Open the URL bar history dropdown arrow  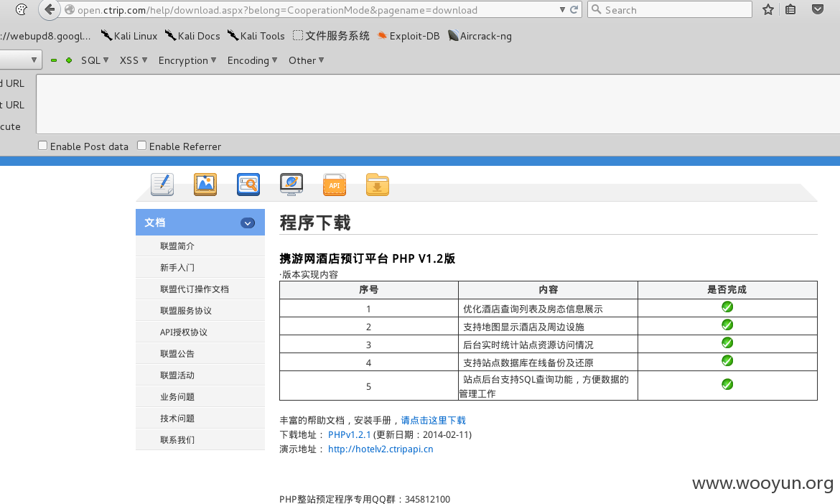click(x=562, y=9)
